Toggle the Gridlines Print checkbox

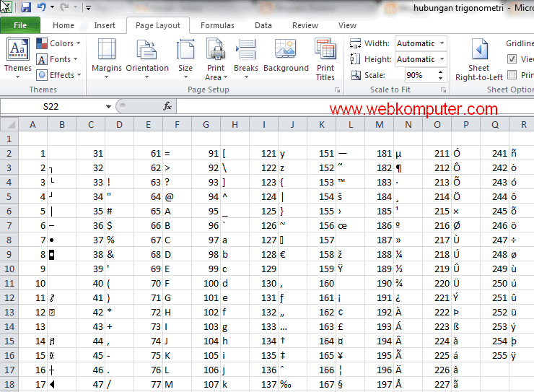click(512, 74)
